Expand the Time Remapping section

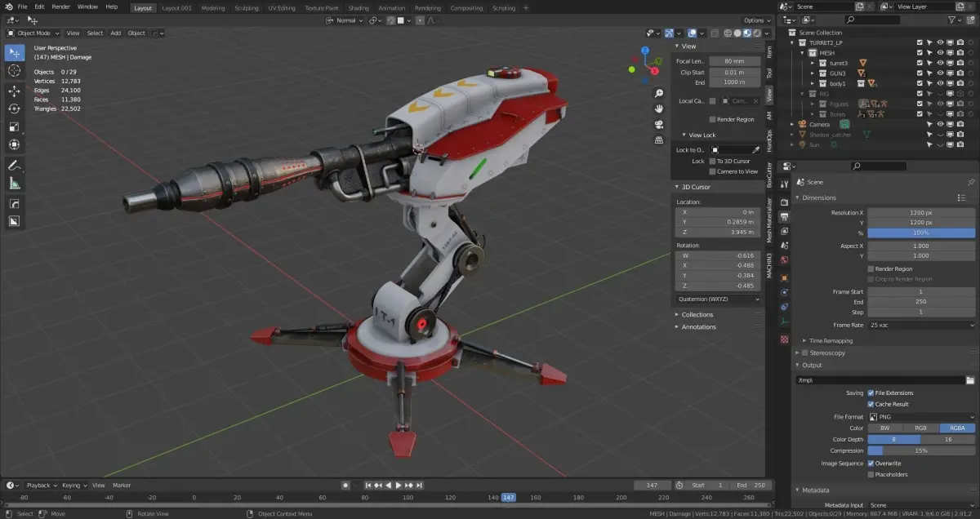pyautogui.click(x=829, y=340)
